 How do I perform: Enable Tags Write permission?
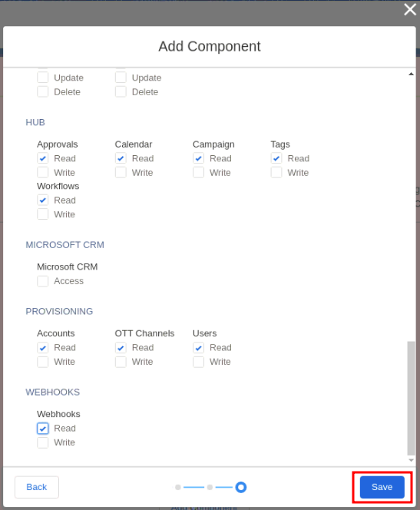(276, 172)
